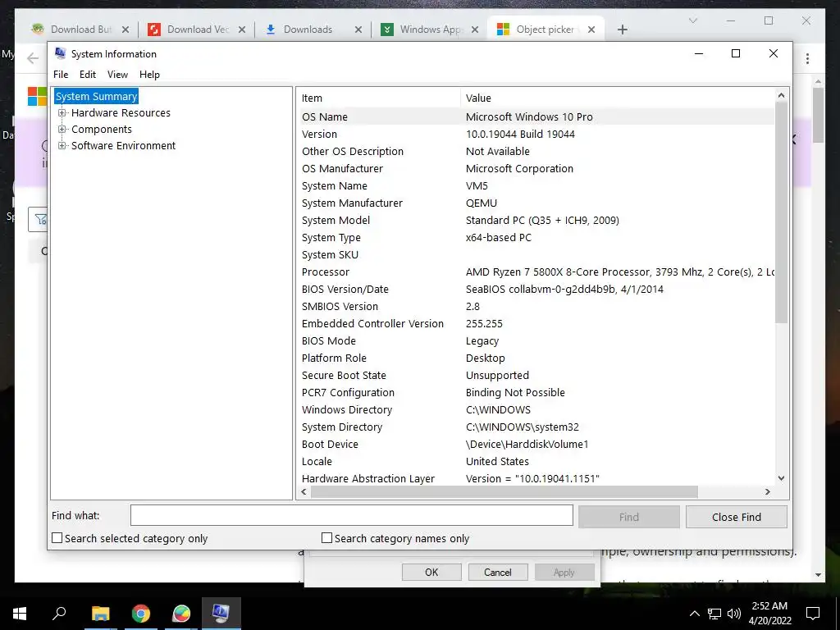The height and width of the screenshot is (630, 840).
Task: Select Secure Boot State row
Action: click(x=536, y=376)
